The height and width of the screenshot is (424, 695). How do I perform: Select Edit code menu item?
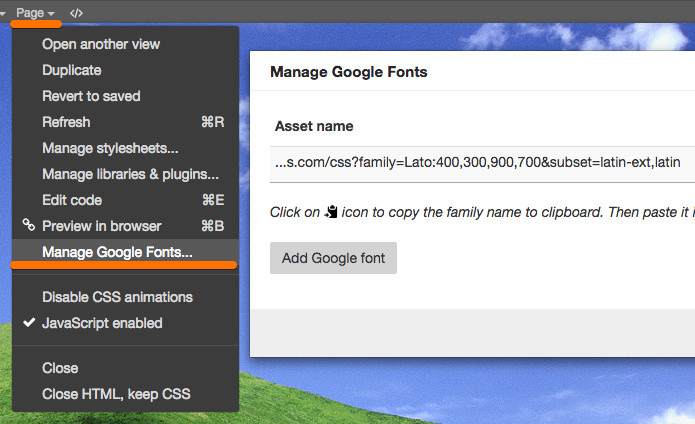pyautogui.click(x=125, y=200)
